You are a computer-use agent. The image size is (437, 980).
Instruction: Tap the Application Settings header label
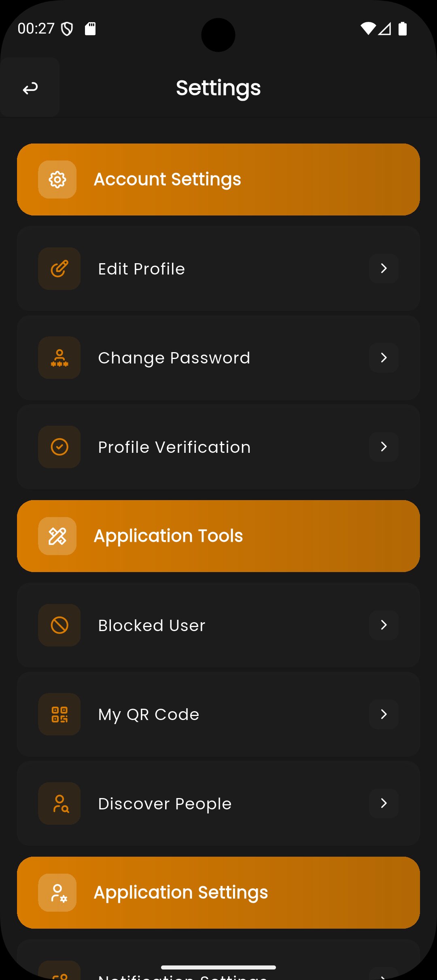pyautogui.click(x=181, y=893)
